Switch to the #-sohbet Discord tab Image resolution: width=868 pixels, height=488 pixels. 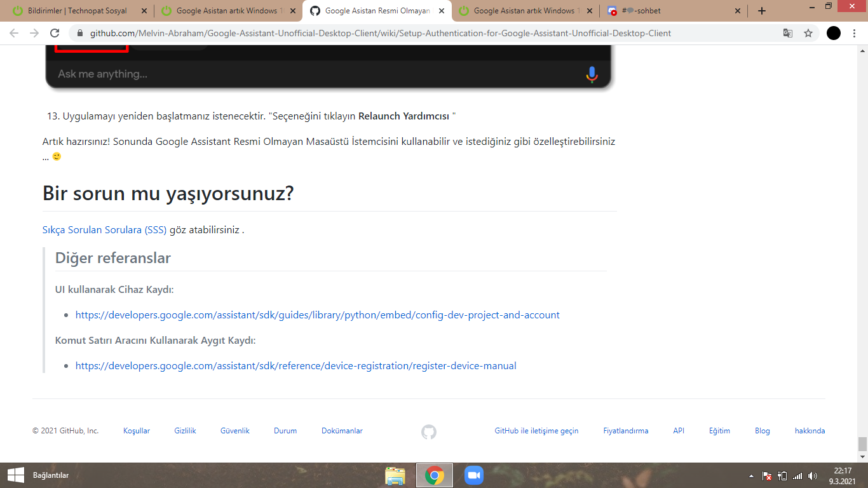[674, 11]
